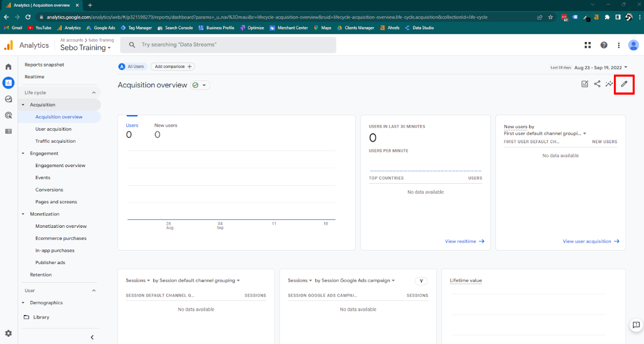This screenshot has width=644, height=344.
Task: Open the Retention report
Action: pyautogui.click(x=41, y=275)
